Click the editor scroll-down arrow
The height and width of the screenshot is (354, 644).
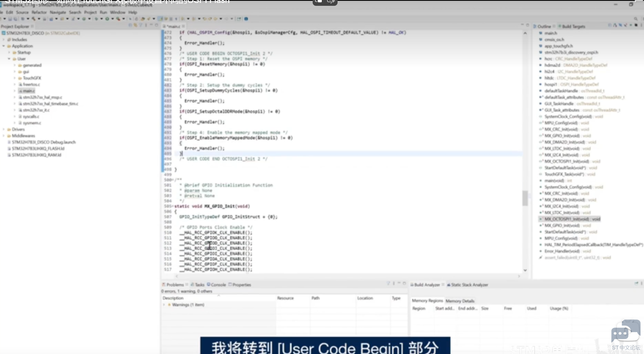click(x=525, y=270)
